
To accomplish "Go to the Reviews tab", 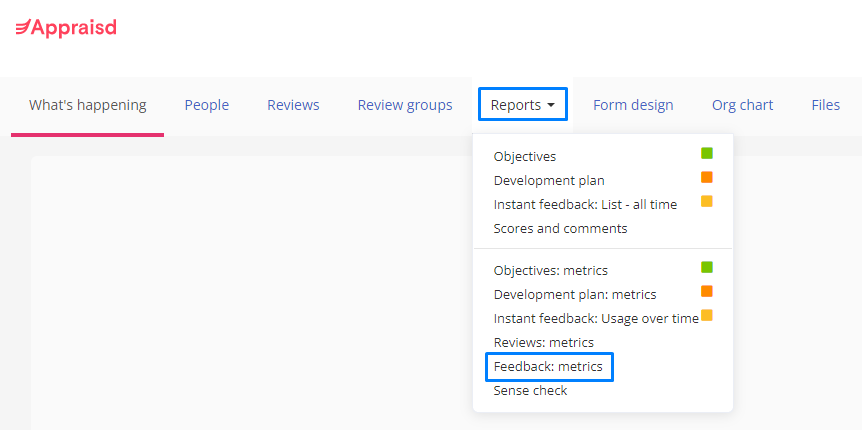I will [x=293, y=105].
